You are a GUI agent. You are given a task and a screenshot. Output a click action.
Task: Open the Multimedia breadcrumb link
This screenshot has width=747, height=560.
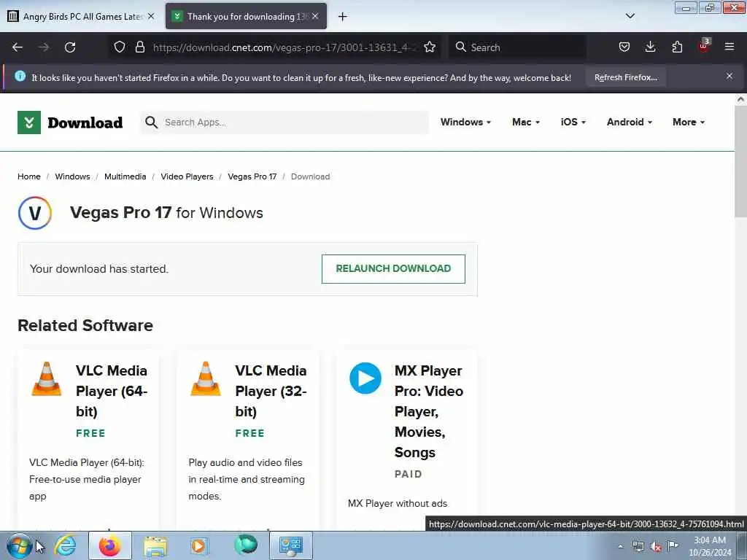coord(125,176)
